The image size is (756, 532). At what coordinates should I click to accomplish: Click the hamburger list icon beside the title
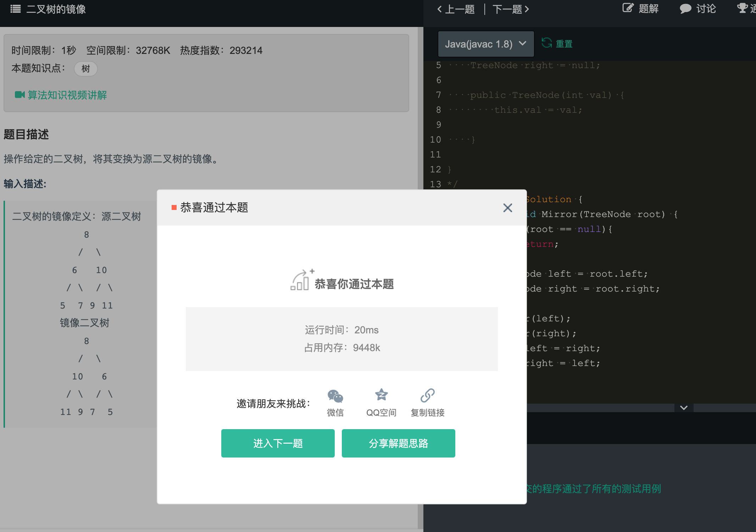coord(16,9)
